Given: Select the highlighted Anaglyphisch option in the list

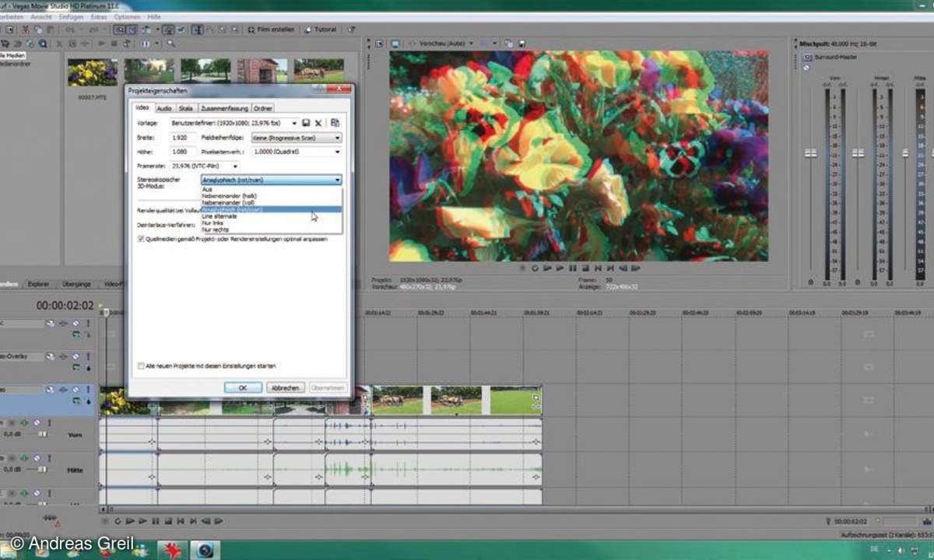Looking at the screenshot, I should [x=271, y=209].
